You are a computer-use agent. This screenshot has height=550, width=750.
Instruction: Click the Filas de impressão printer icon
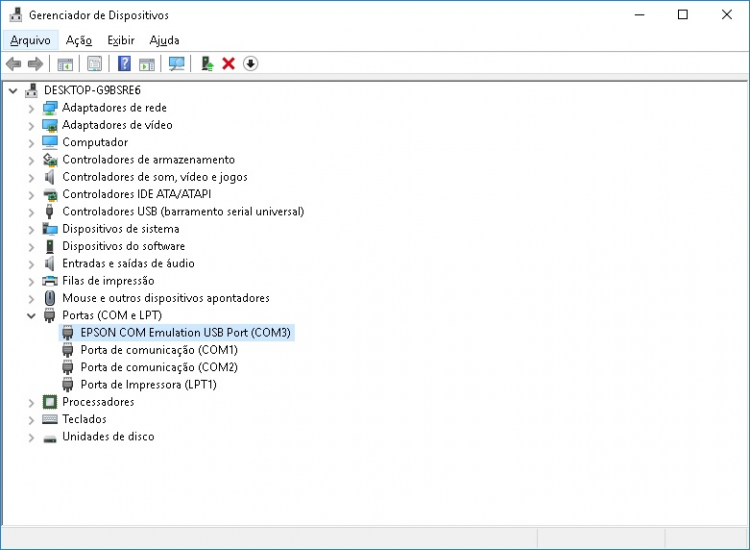[x=50, y=281]
